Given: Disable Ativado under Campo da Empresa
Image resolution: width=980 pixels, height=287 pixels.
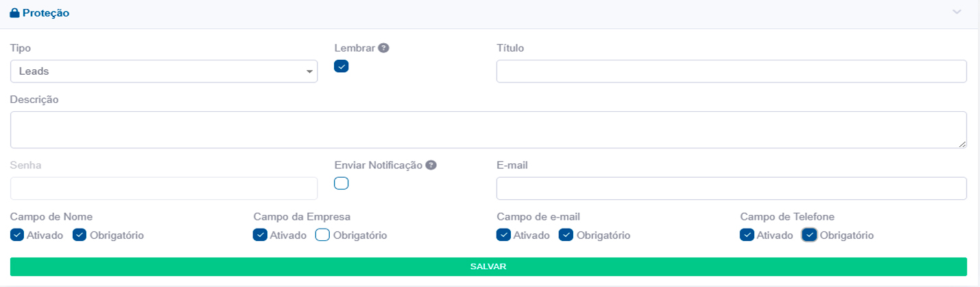Looking at the screenshot, I should [x=260, y=236].
